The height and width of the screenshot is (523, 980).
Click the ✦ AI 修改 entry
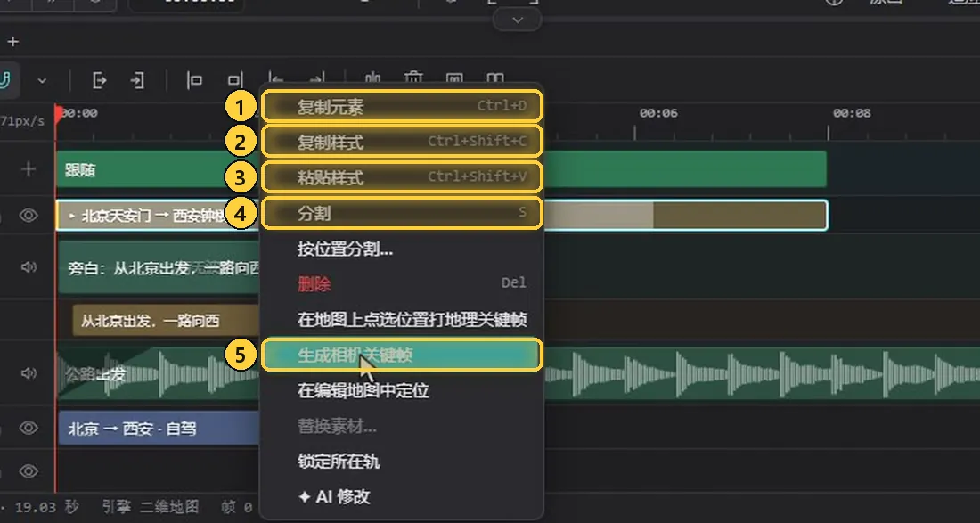(402, 497)
